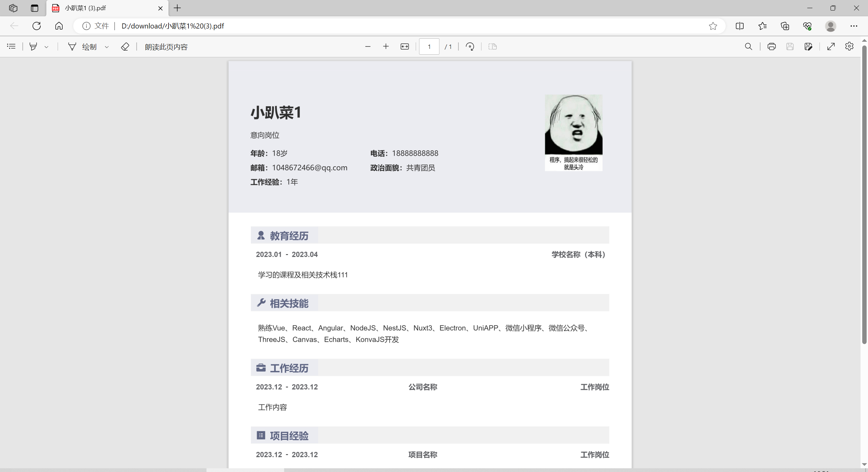
Task: Open the PDF search tool
Action: click(749, 46)
